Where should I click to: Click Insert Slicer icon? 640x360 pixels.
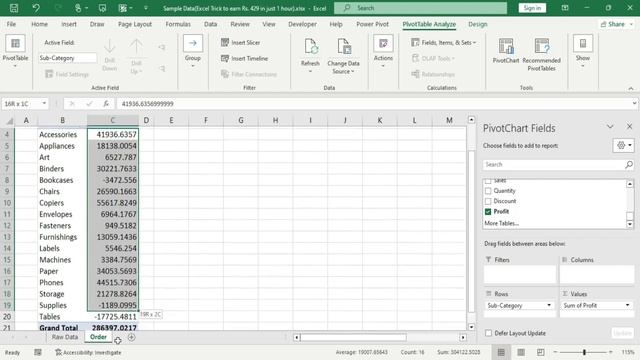[x=225, y=42]
